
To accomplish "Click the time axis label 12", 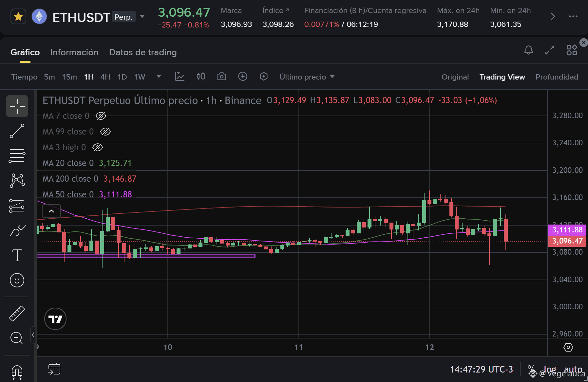I will [429, 347].
